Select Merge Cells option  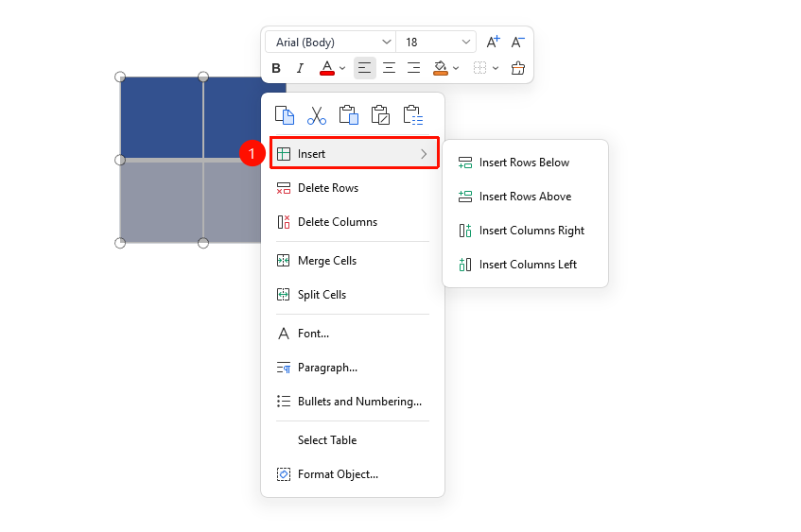[353, 261]
